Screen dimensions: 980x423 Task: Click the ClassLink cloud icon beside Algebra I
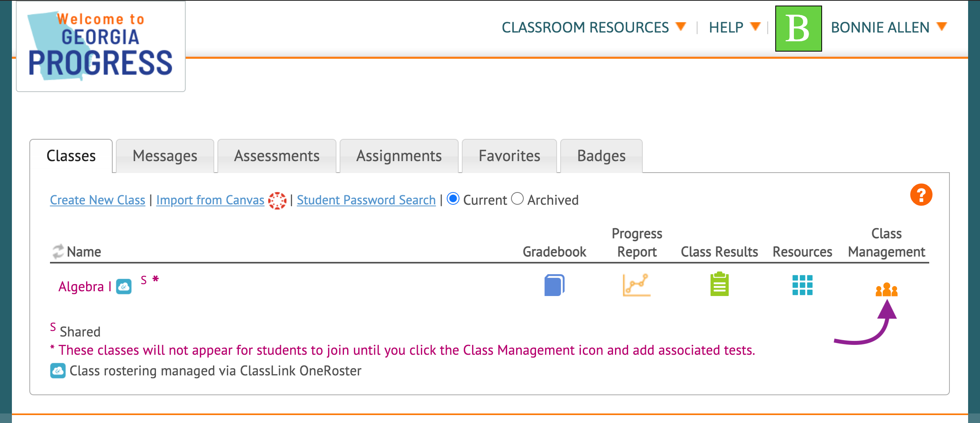click(124, 286)
